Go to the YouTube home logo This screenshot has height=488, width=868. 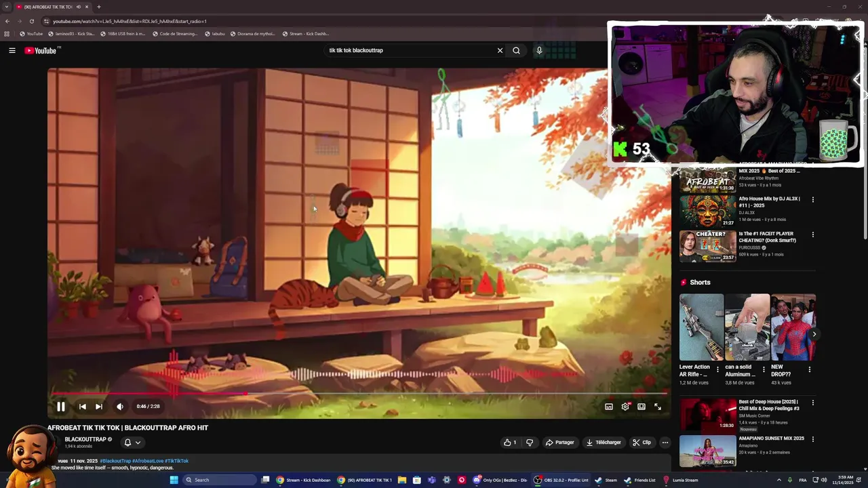point(42,50)
